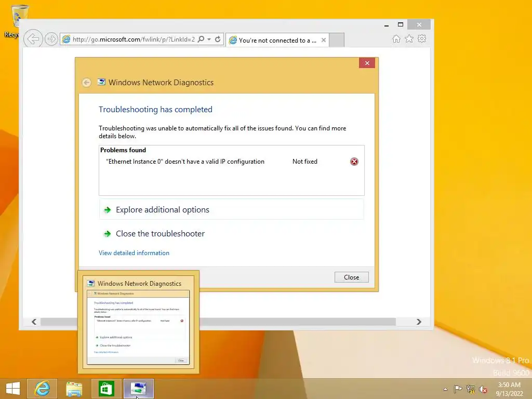The image size is (532, 399).
Task: Maximize the Internet Explorer window
Action: [x=401, y=24]
